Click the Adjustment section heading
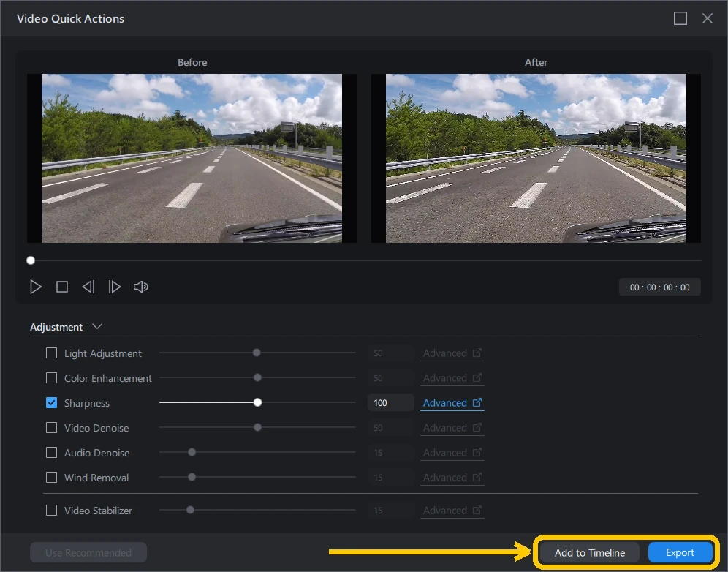Viewport: 728px width, 572px height. (x=56, y=327)
